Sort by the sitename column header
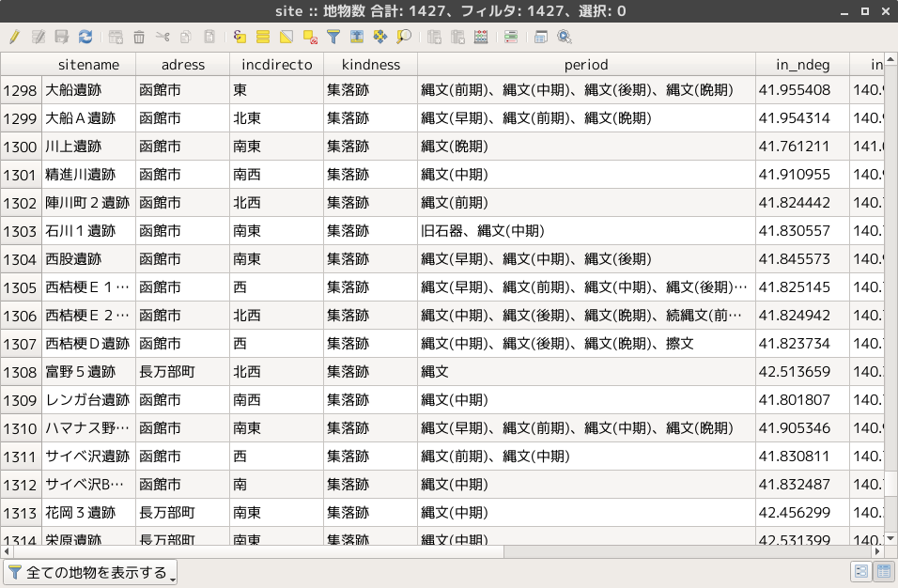898x588 pixels. 89,65
